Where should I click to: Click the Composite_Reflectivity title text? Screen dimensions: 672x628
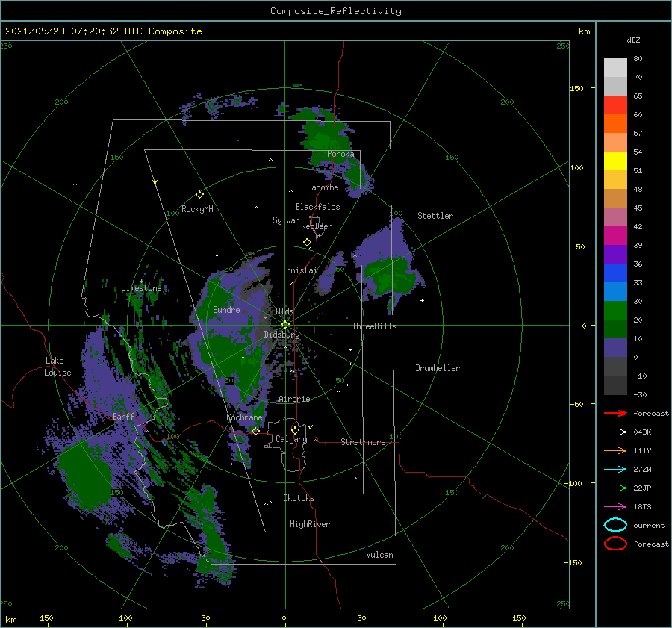point(335,11)
